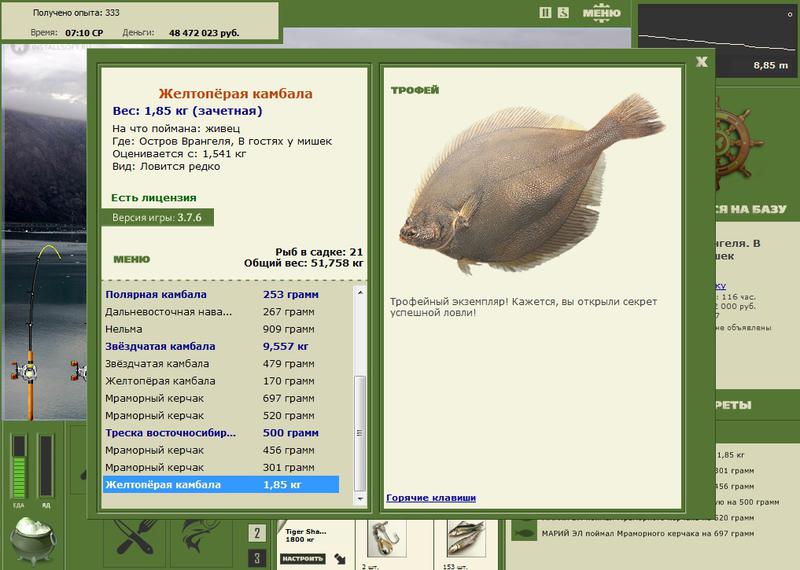Click the НАСТРОИТЬ tackle button
Image resolution: width=800 pixels, height=570 pixels.
(x=303, y=559)
